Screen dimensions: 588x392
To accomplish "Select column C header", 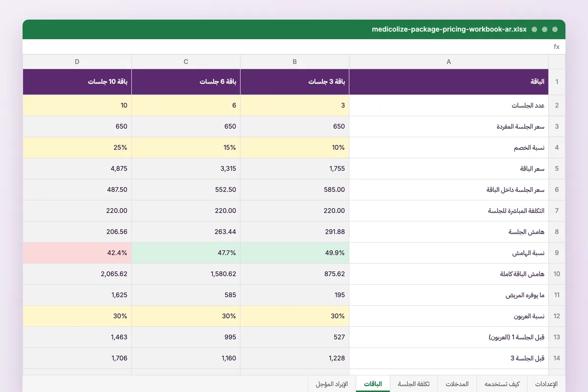I will click(x=186, y=62).
